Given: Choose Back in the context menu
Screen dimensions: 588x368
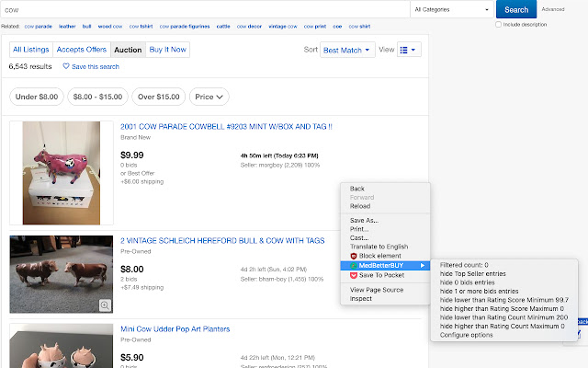Looking at the screenshot, I should [x=385, y=189].
